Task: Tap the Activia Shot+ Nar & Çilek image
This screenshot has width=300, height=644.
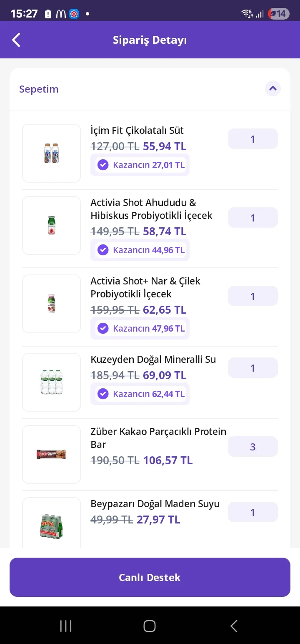Action: [x=51, y=304]
